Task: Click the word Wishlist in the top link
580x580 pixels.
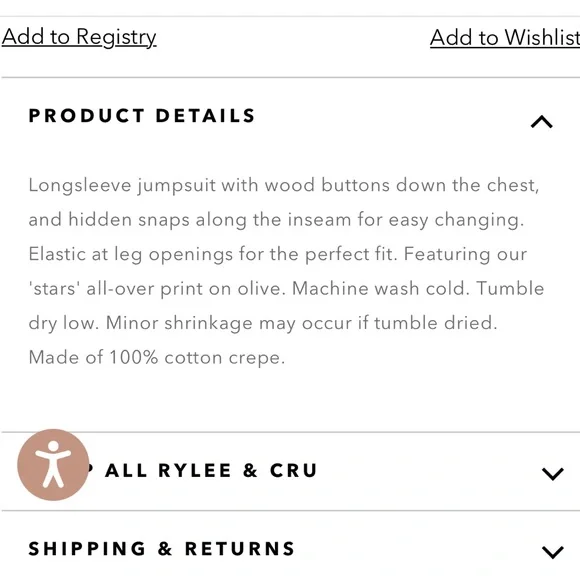Action: 542,38
